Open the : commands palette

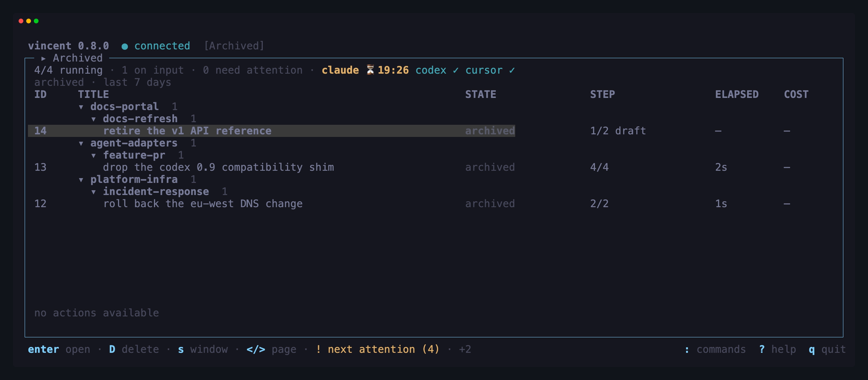(715, 350)
